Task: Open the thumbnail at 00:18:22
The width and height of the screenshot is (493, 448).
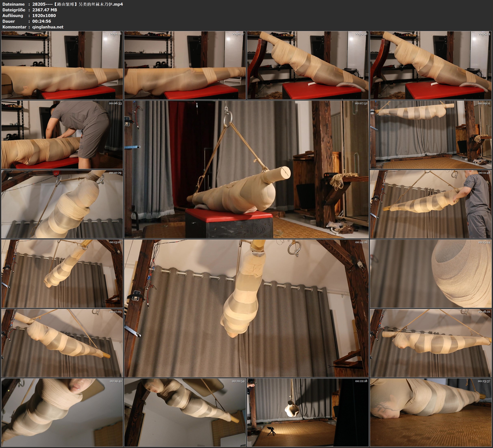Action: pos(431,343)
